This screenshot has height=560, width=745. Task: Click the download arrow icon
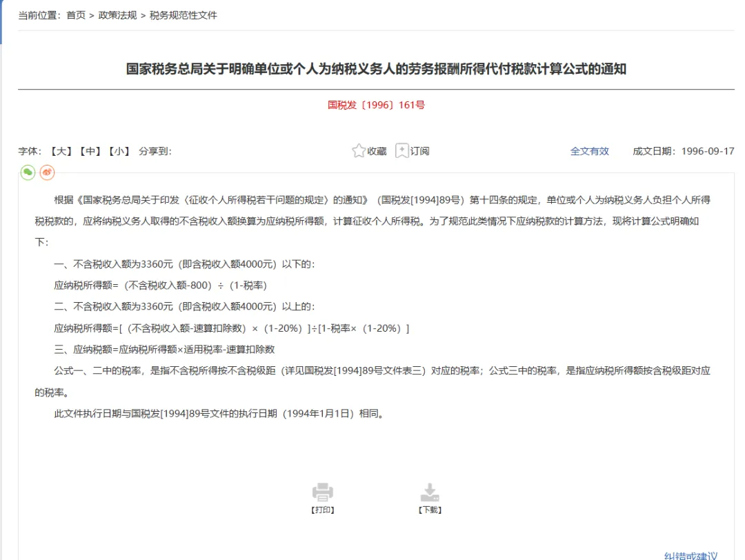pos(430,492)
